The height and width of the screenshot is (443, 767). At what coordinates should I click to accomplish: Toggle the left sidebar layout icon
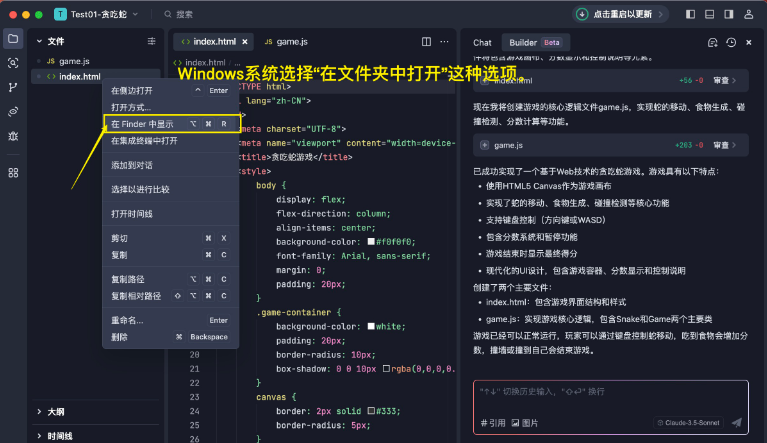tap(691, 14)
